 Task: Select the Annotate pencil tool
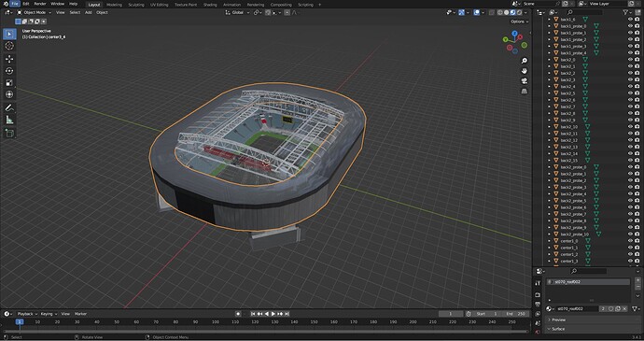click(9, 107)
